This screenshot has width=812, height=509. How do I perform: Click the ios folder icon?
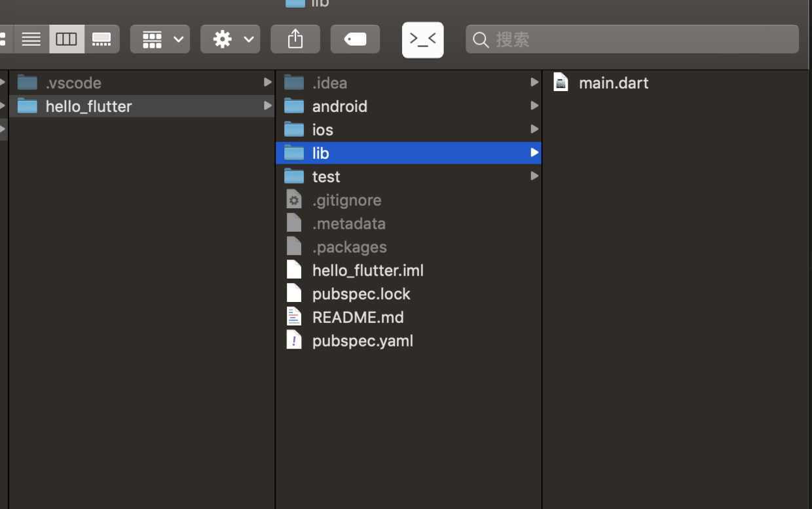pos(294,129)
